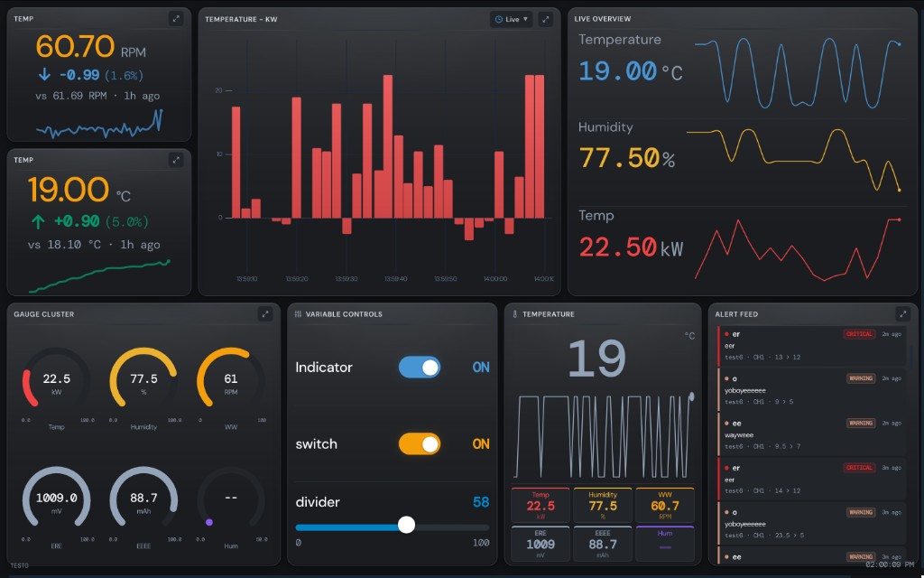The height and width of the screenshot is (578, 924).
Task: Click the 14:00:00 tick on the chart axis
Action: (x=495, y=279)
